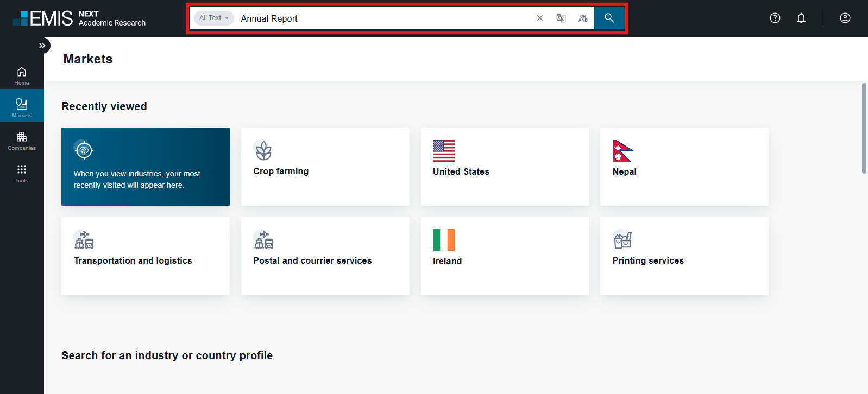Click the magnifier search button
This screenshot has width=868, height=394.
[x=609, y=18]
